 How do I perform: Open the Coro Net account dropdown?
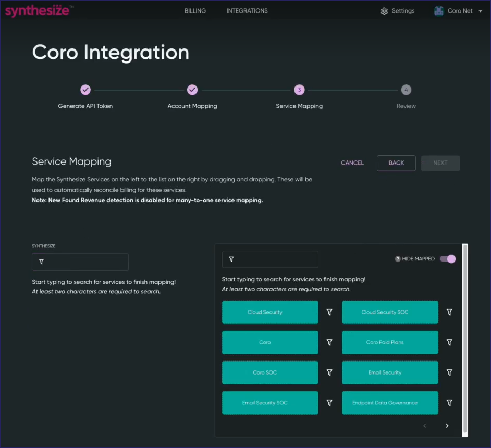point(459,11)
